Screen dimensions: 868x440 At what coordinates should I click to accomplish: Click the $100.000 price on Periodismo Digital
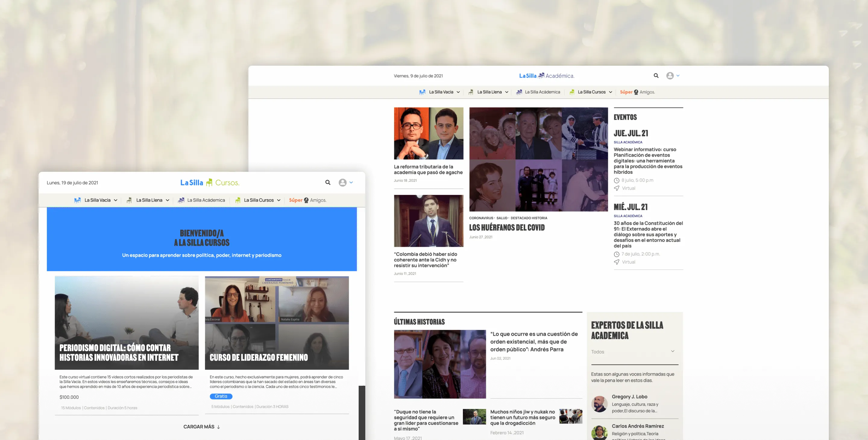(69, 397)
